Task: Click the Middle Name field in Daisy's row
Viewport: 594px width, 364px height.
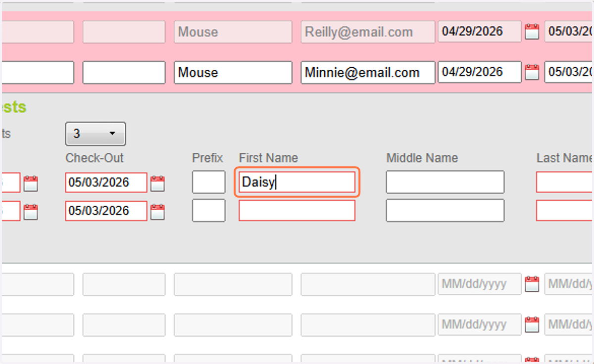Action: click(445, 182)
